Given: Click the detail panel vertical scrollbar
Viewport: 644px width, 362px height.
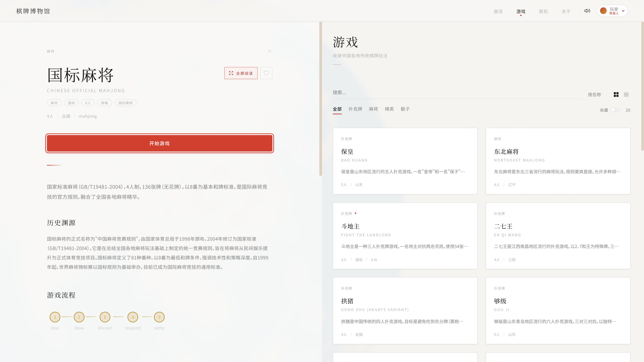Looking at the screenshot, I should tap(320, 99).
